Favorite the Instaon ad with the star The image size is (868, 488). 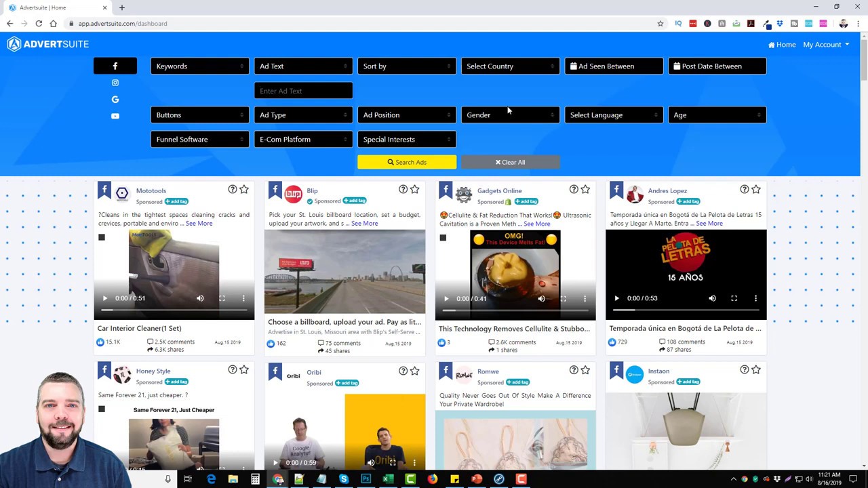(x=756, y=370)
